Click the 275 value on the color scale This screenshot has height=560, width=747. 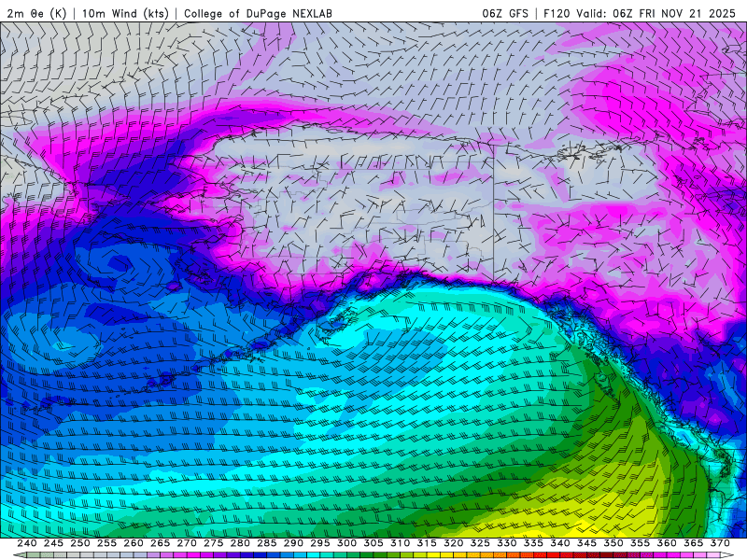[214, 543]
